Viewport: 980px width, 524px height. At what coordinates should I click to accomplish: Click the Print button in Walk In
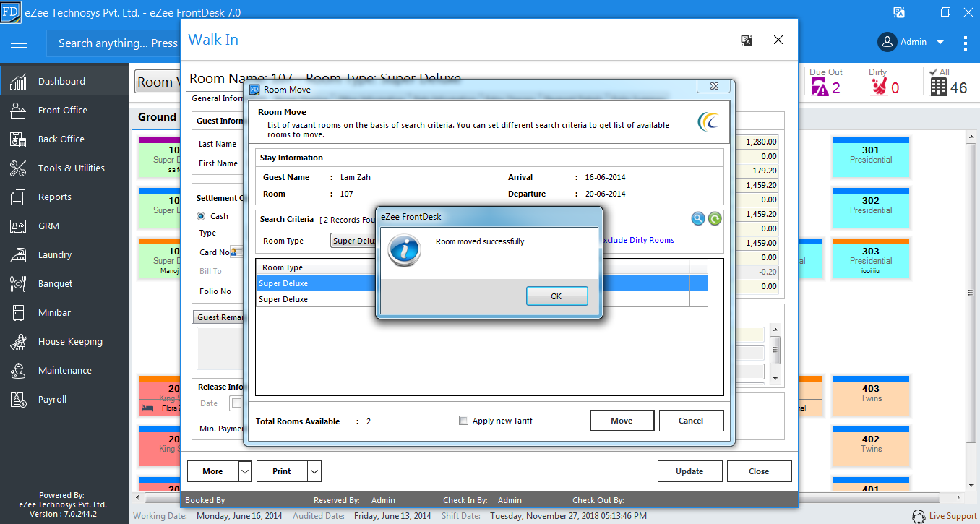(x=282, y=471)
